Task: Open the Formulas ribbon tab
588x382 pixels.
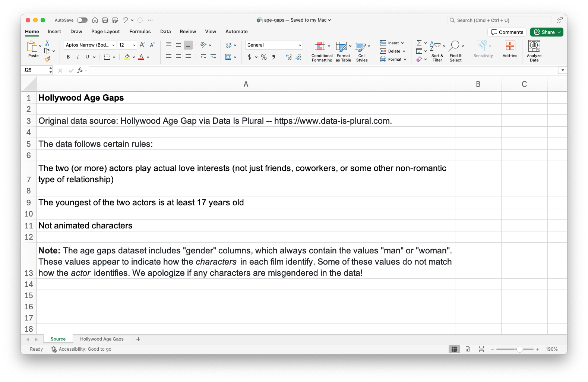Action: (x=140, y=32)
